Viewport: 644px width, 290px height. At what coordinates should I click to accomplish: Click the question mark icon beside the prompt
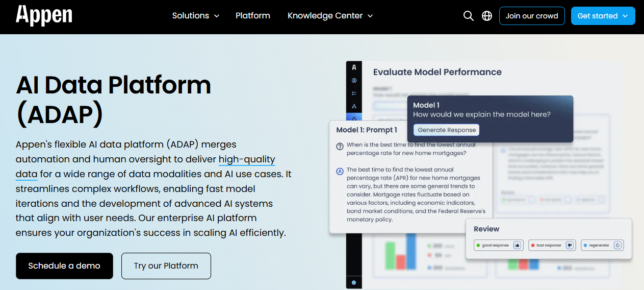340,147
